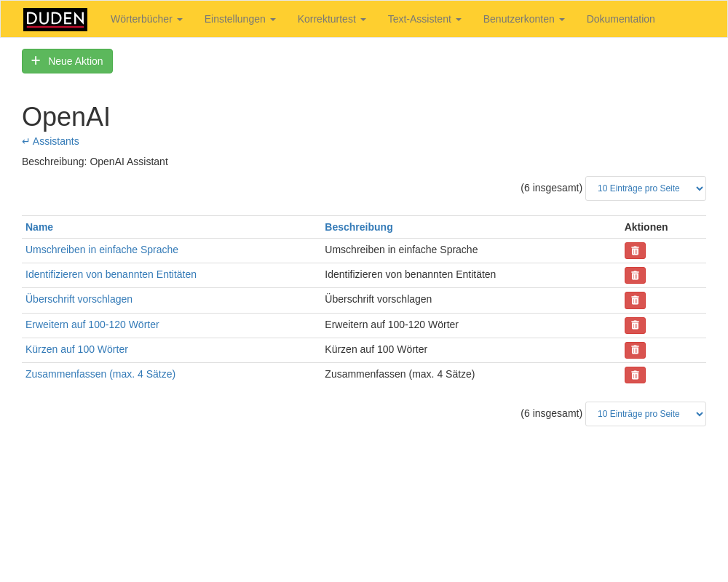Open the action "Zusammenfassen (max. 4 Sätze)"
This screenshot has height=582, width=728.
coord(100,374)
